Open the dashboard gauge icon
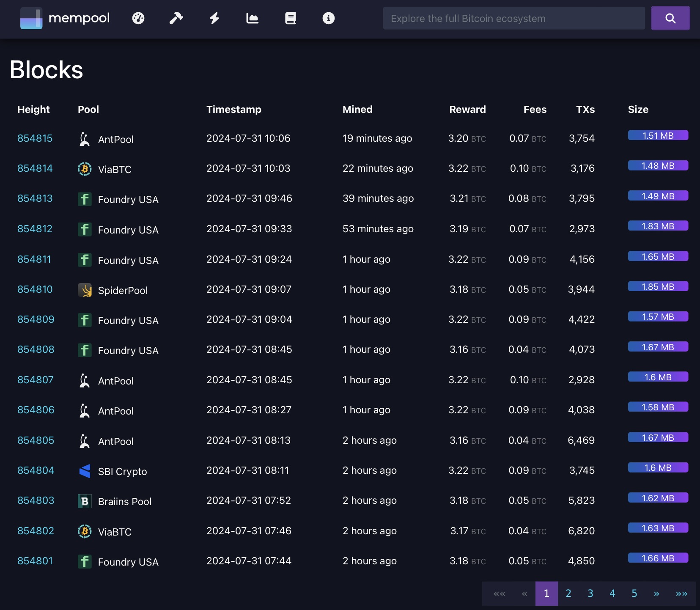 138,18
